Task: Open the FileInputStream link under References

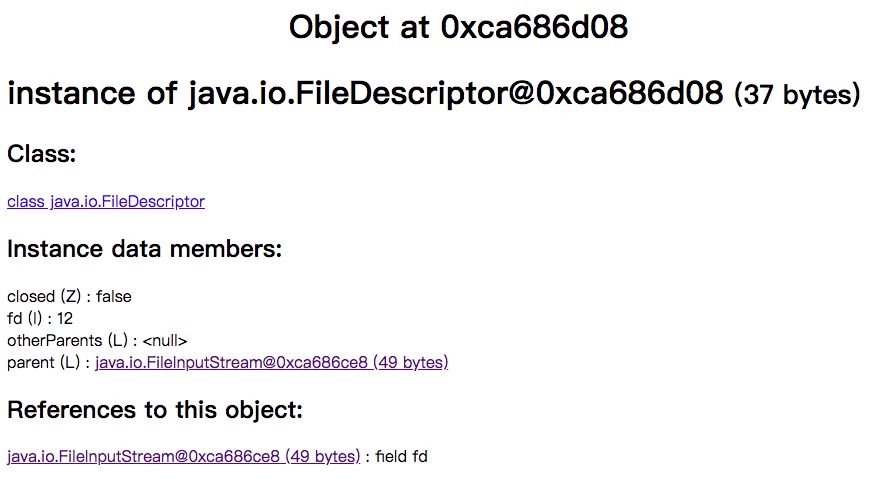Action: point(183,457)
